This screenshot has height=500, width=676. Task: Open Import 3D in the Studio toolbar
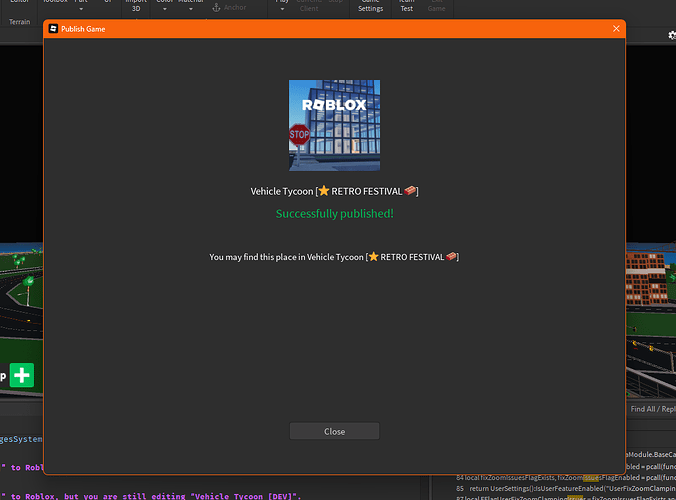(136, 6)
